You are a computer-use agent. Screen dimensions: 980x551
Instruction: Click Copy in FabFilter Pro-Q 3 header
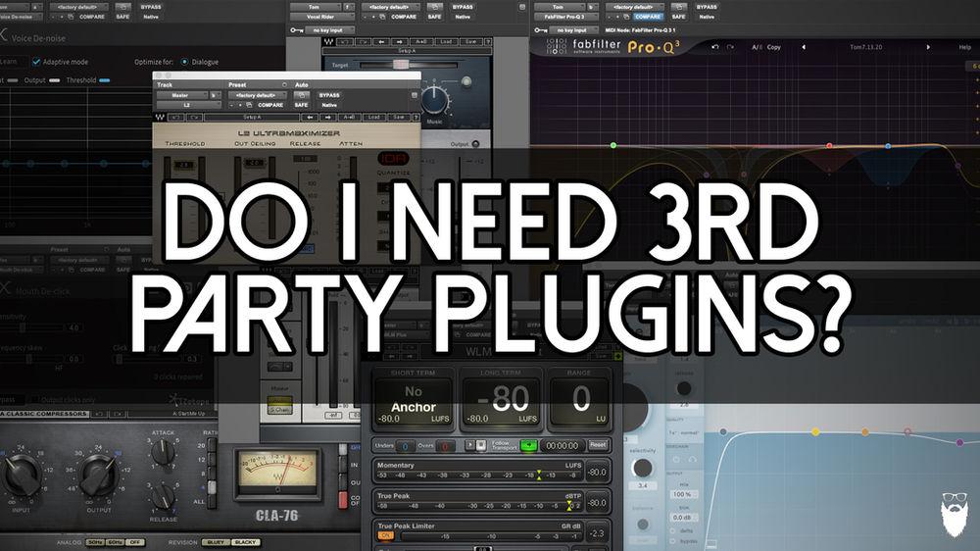tap(774, 47)
